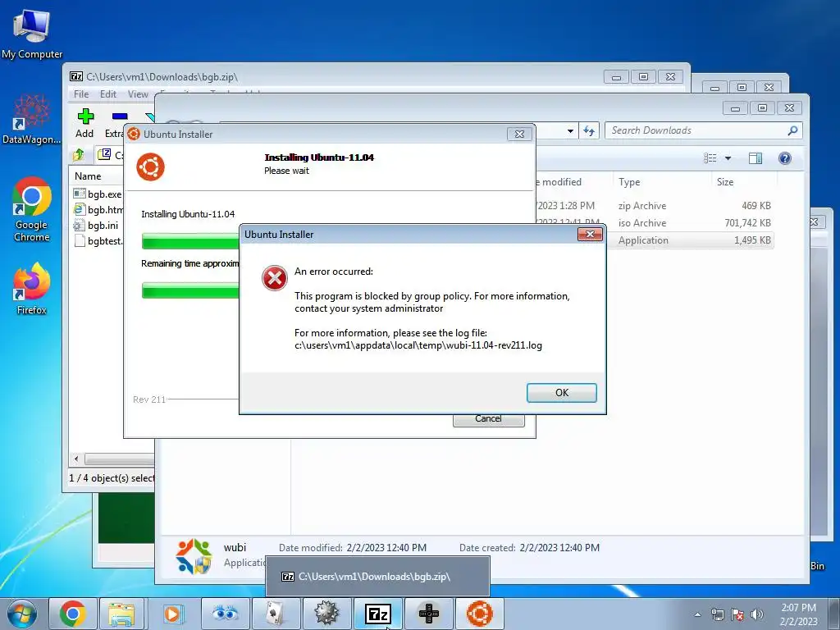Sort by Type column header
This screenshot has width=840, height=630.
tap(629, 181)
